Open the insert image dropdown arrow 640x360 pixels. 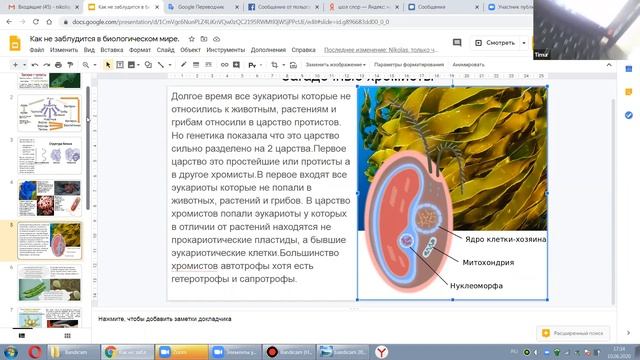pos(138,65)
